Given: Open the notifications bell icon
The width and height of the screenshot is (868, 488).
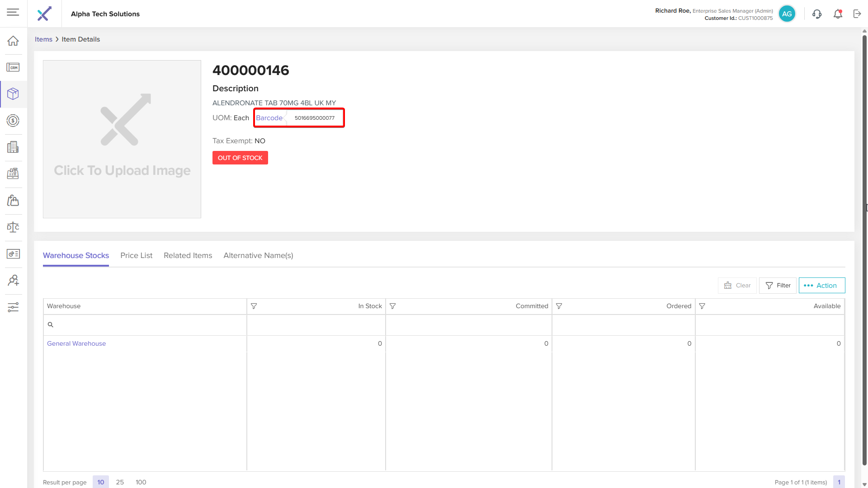Looking at the screenshot, I should (x=838, y=14).
